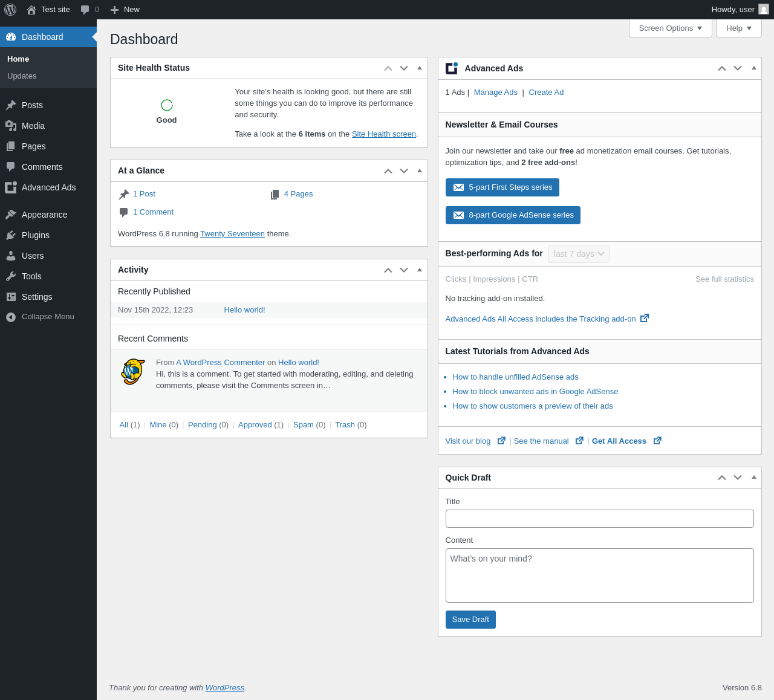The height and width of the screenshot is (700, 774).
Task: Open the Site Health screen link
Action: point(384,134)
